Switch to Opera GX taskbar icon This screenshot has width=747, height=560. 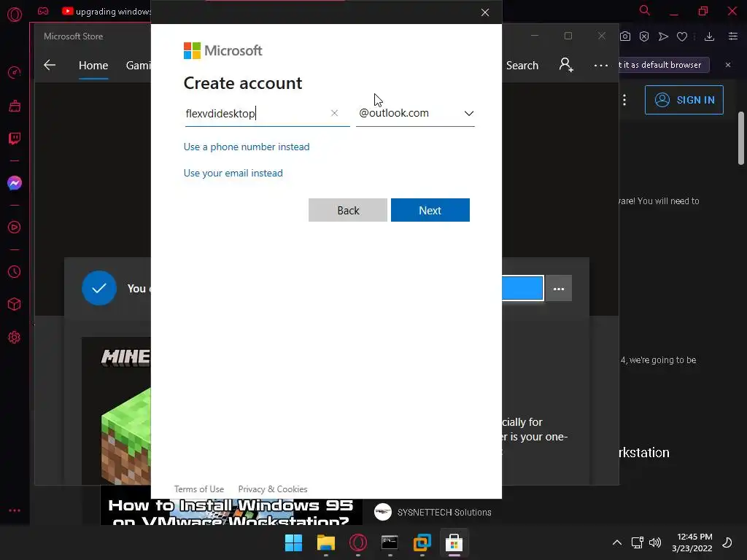coord(357,542)
